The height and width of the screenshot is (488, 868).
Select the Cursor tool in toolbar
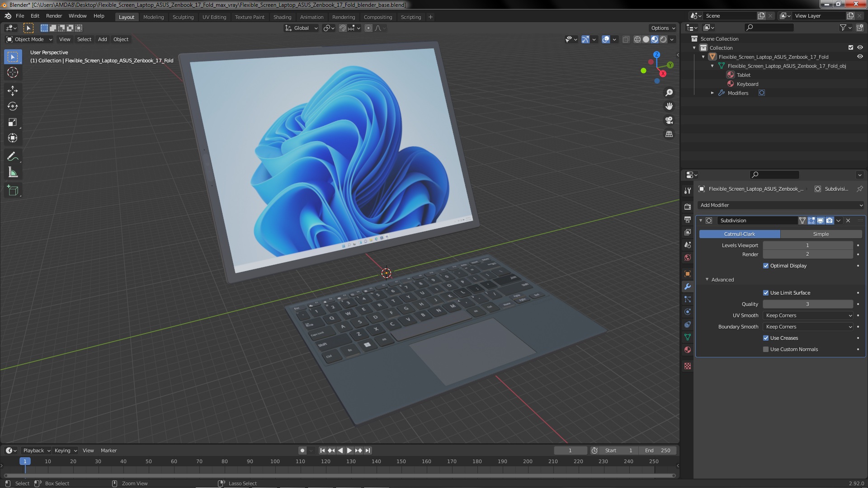pos(13,72)
